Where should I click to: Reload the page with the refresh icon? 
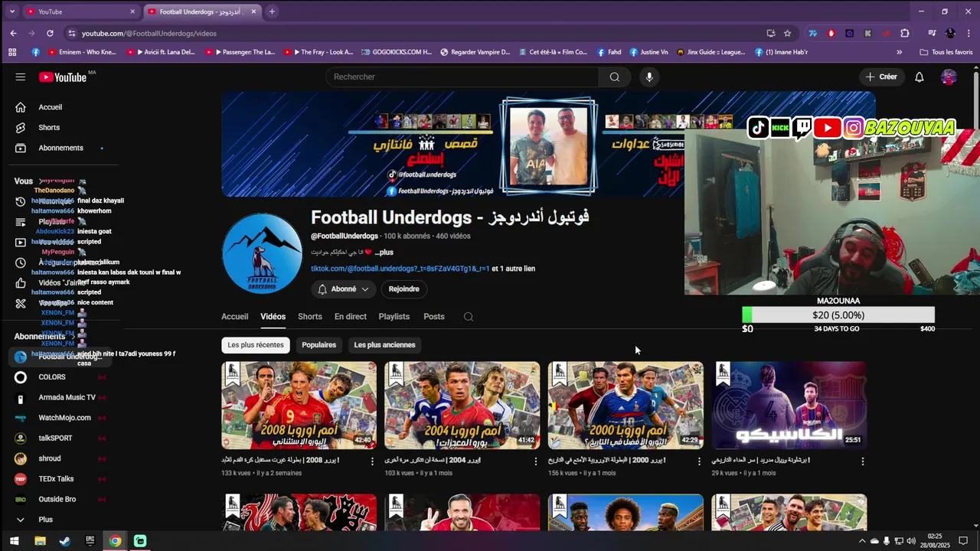[x=50, y=33]
